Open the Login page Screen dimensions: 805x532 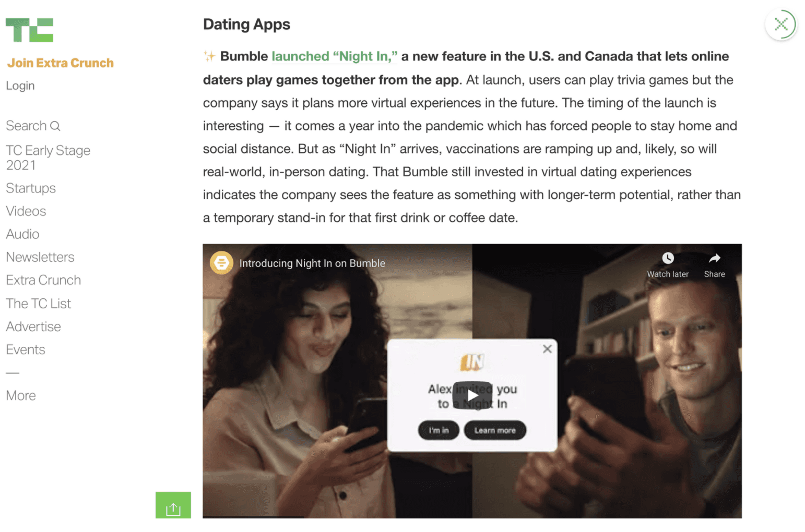pos(20,86)
